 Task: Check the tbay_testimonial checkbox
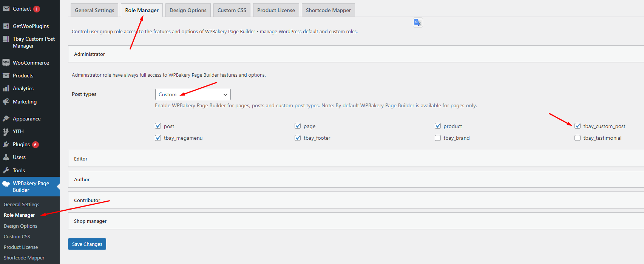pyautogui.click(x=578, y=138)
